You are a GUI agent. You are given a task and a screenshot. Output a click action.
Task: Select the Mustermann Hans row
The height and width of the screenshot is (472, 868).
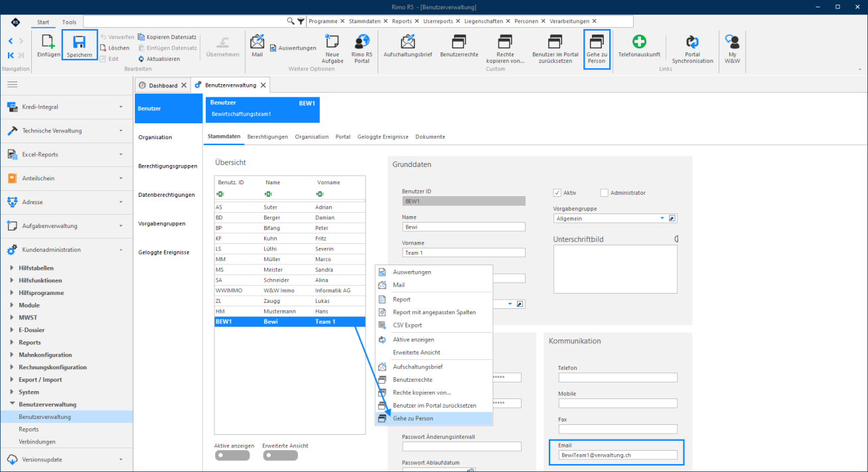[290, 311]
